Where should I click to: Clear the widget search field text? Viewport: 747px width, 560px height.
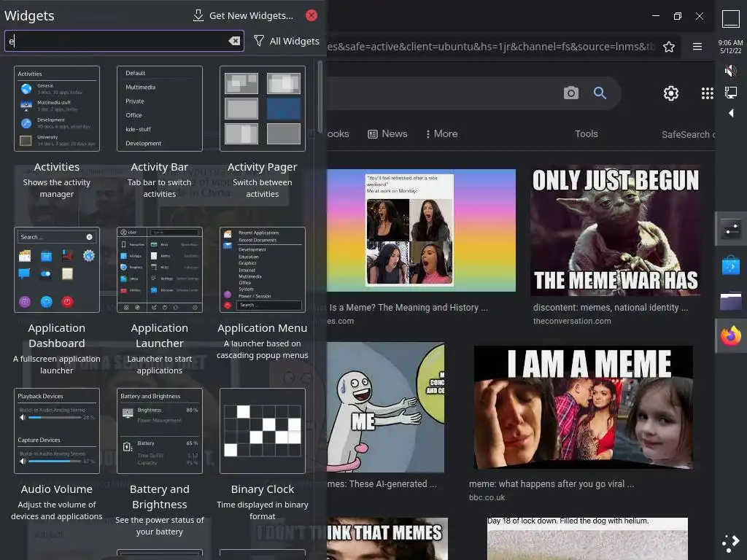pos(234,41)
